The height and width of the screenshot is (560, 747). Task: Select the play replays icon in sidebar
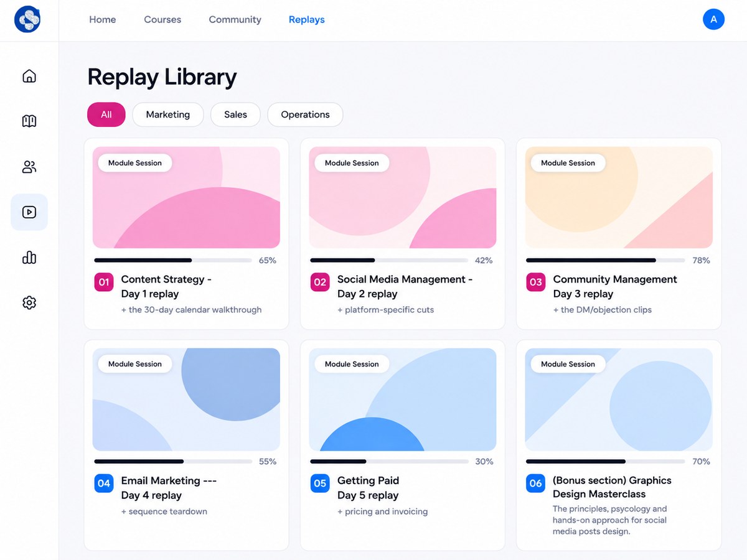[29, 212]
